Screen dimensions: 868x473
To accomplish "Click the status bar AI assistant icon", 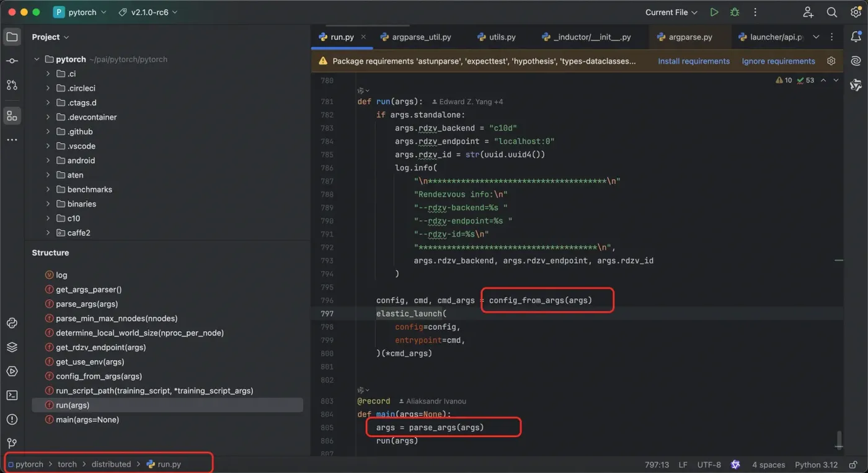I will click(735, 464).
